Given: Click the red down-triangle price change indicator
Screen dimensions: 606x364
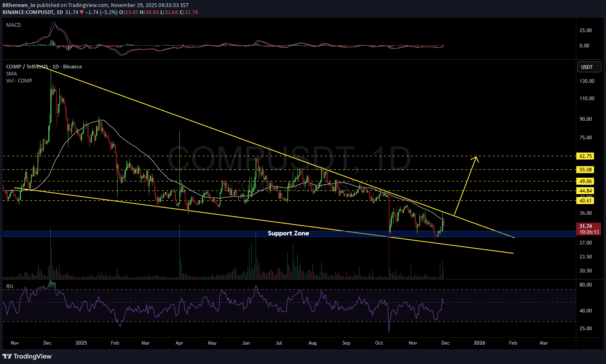Looking at the screenshot, I should click(82, 12).
